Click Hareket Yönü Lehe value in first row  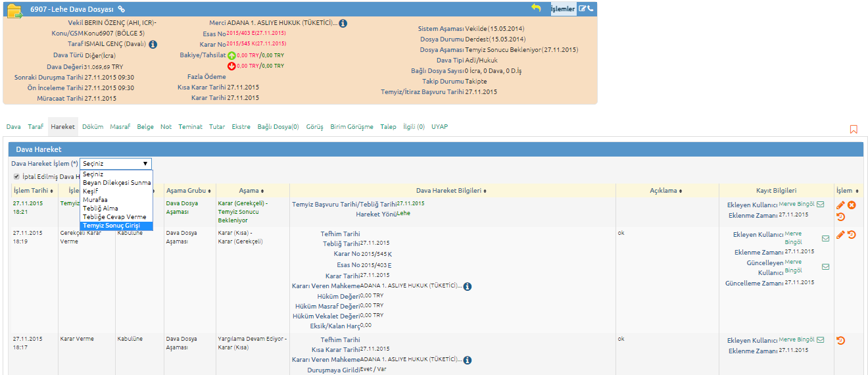(x=403, y=213)
